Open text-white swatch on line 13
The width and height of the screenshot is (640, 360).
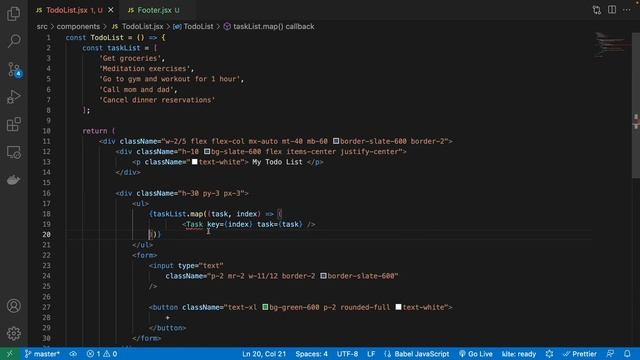195,162
